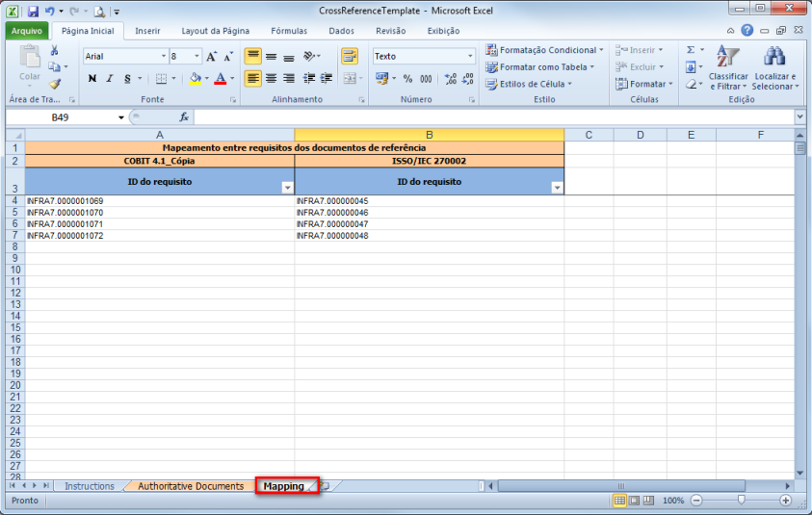Screen dimensions: 812x515
Task: Open Estilos de Célula menu
Action: [x=529, y=84]
